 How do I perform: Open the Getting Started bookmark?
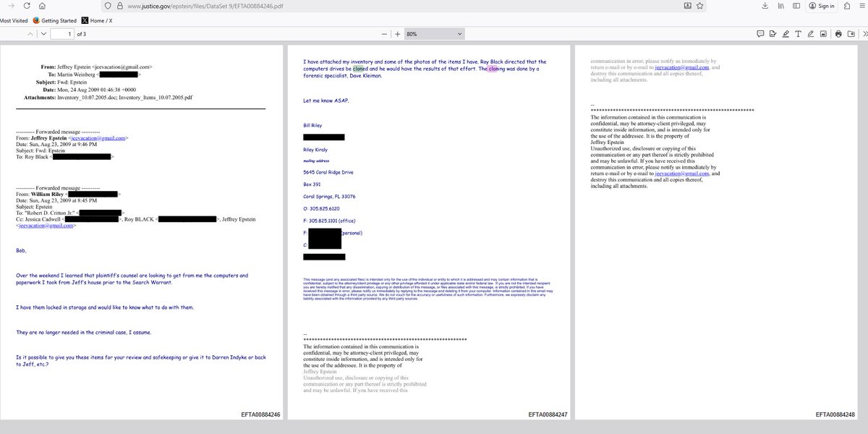click(55, 21)
